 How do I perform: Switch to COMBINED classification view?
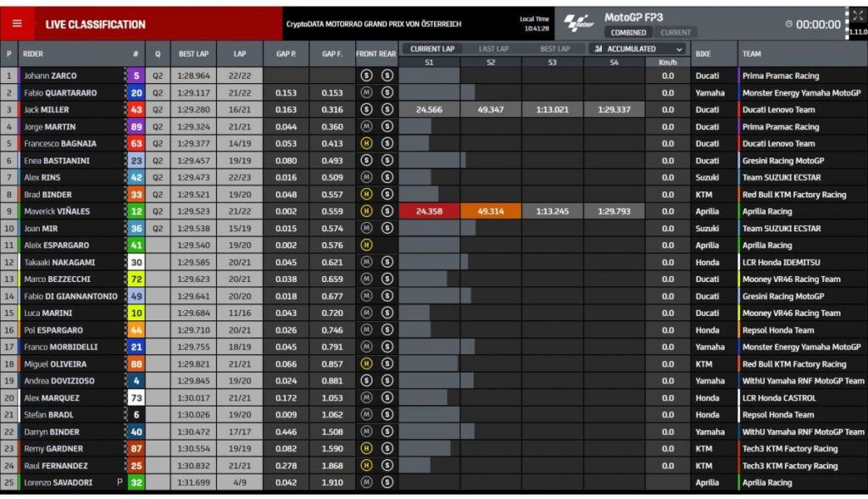click(628, 33)
